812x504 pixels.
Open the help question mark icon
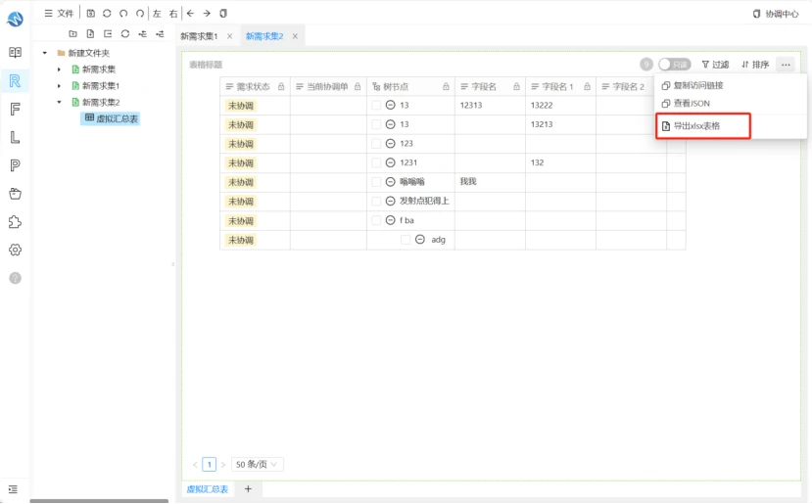coord(15,278)
